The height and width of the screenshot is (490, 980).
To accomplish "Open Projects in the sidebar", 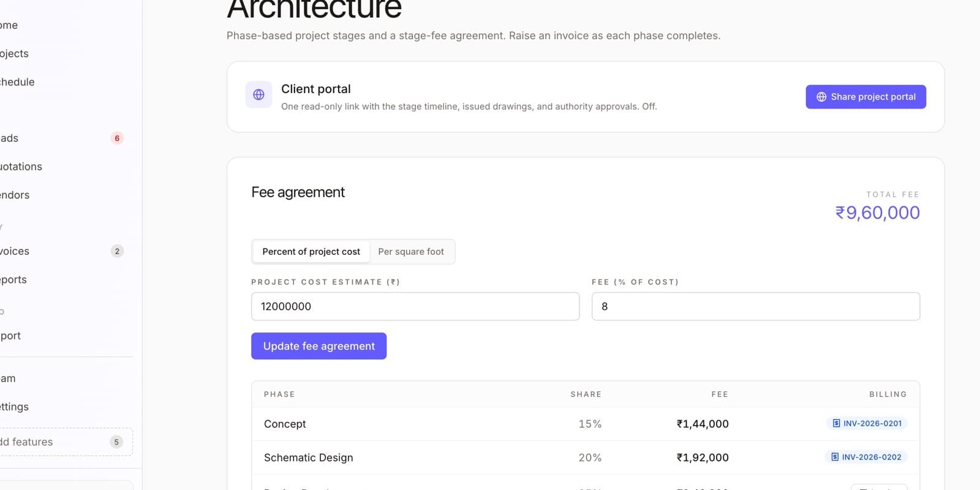I will [14, 53].
